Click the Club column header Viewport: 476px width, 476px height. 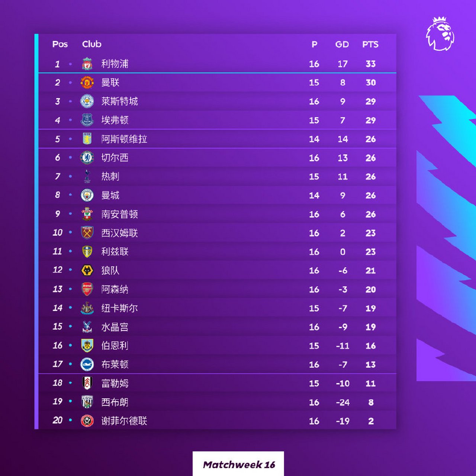pyautogui.click(x=92, y=44)
